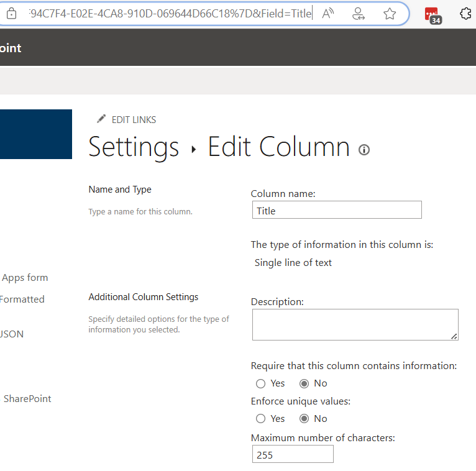Image resolution: width=476 pixels, height=471 pixels.
Task: Click the URL text in address bar
Action: 170,14
